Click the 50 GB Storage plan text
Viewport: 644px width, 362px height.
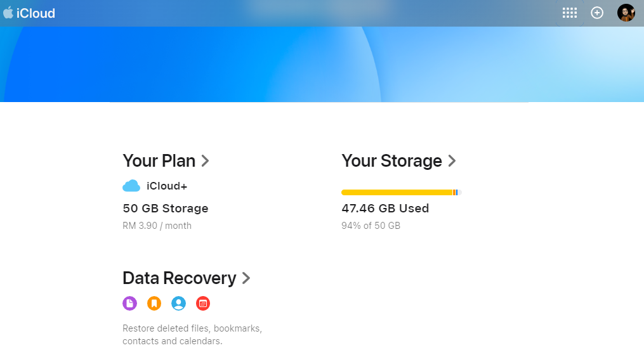point(165,209)
